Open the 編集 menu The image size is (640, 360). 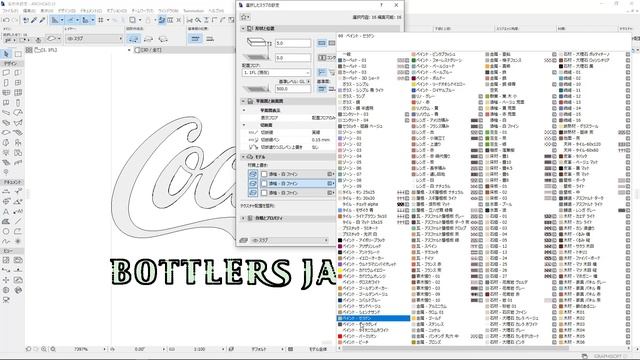(29, 11)
